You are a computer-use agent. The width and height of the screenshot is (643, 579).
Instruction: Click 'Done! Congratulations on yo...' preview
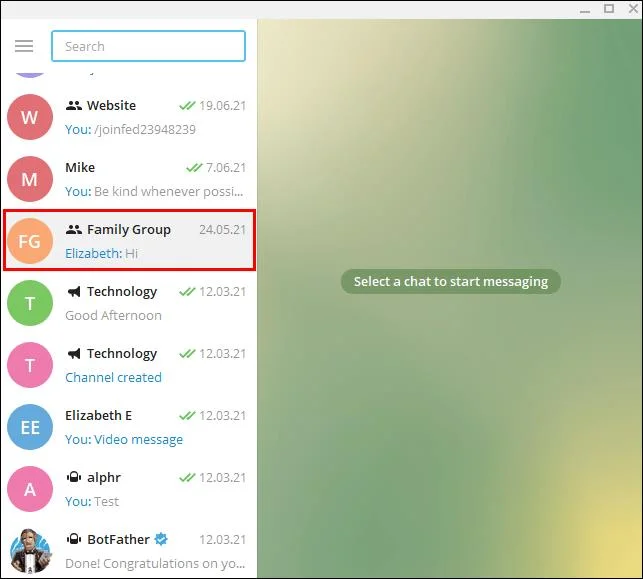click(155, 563)
